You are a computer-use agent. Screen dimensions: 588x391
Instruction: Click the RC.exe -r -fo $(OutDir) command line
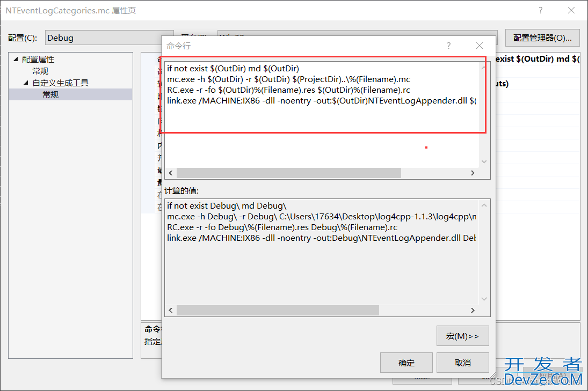point(288,90)
